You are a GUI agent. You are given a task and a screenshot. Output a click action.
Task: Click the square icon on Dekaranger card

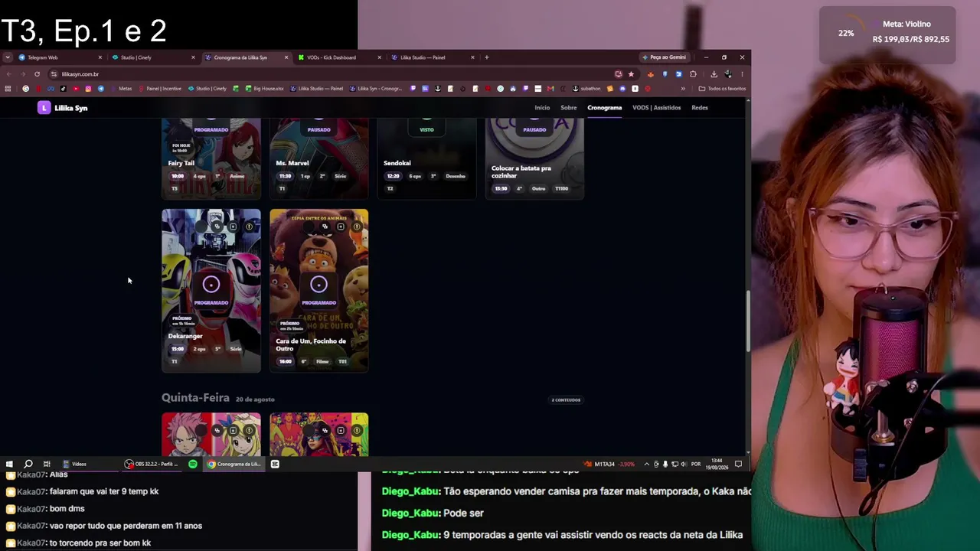click(x=234, y=227)
